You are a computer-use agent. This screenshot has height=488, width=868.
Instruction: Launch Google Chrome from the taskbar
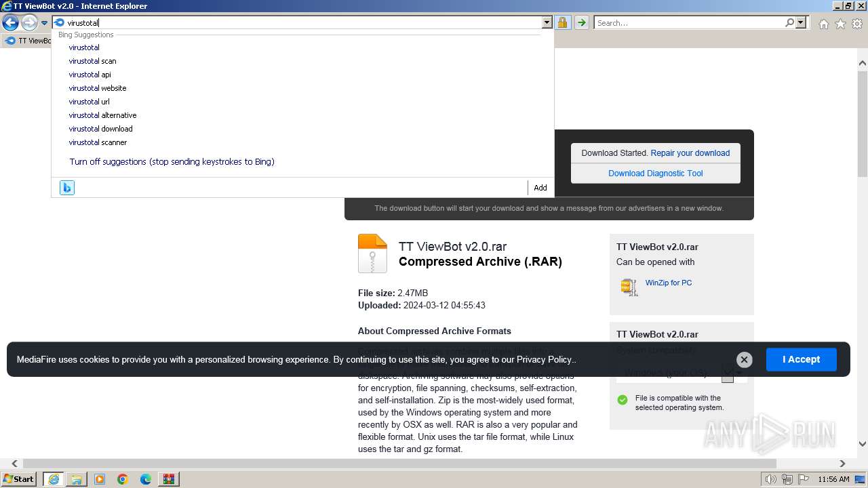123,479
